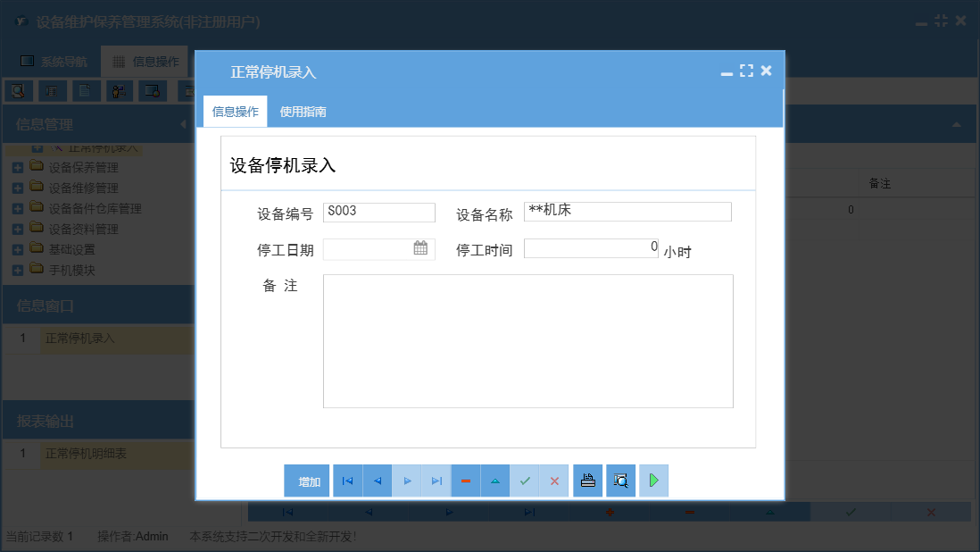Image resolution: width=980 pixels, height=552 pixels.
Task: Click the 增加 button to add record
Action: (x=306, y=481)
